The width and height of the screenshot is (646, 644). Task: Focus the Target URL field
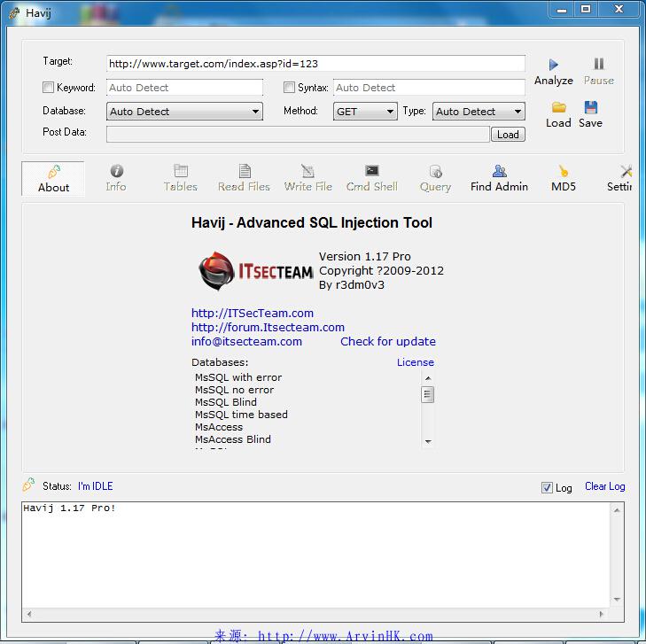point(315,64)
